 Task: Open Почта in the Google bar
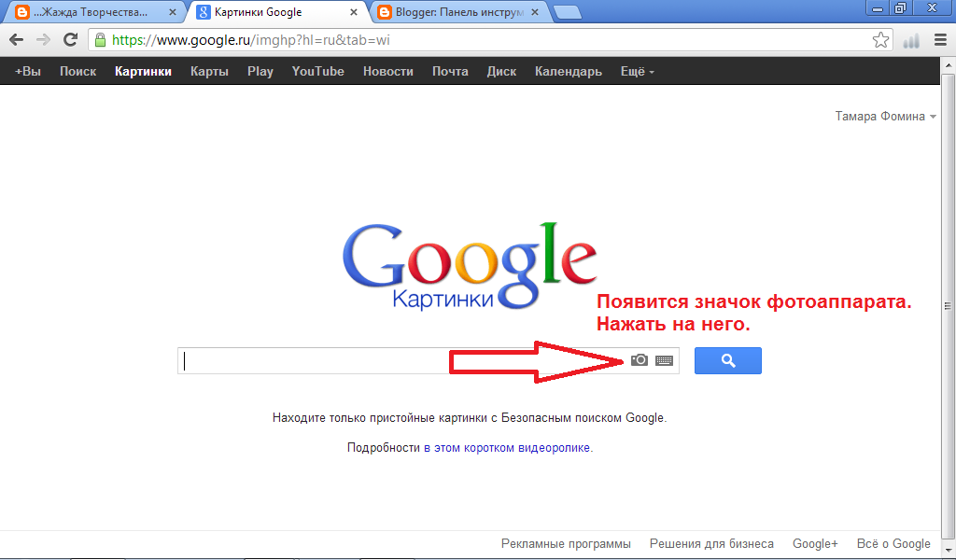(450, 71)
